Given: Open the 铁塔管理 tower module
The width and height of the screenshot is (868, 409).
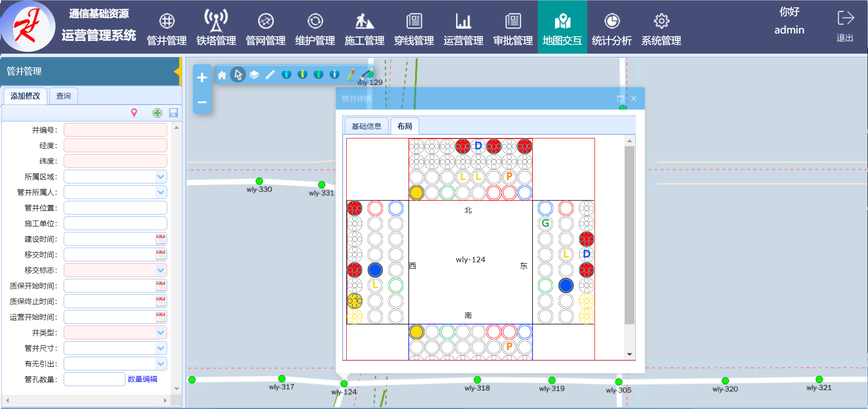Looking at the screenshot, I should (216, 28).
